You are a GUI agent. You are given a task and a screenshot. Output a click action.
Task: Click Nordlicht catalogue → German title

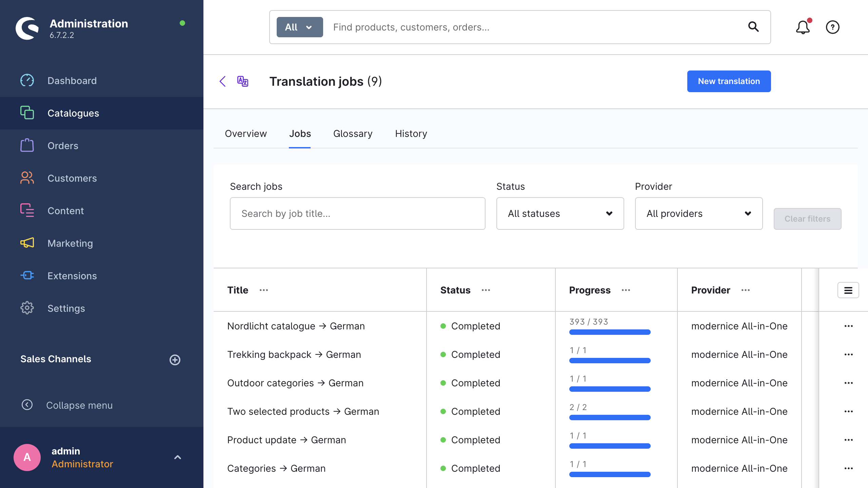click(x=296, y=326)
